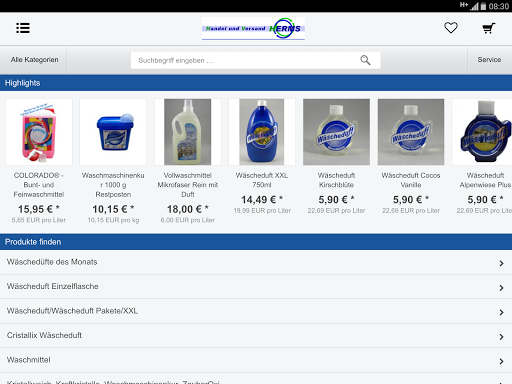Expand Wäscheduft Pakete/XXL category chevron

tap(501, 312)
